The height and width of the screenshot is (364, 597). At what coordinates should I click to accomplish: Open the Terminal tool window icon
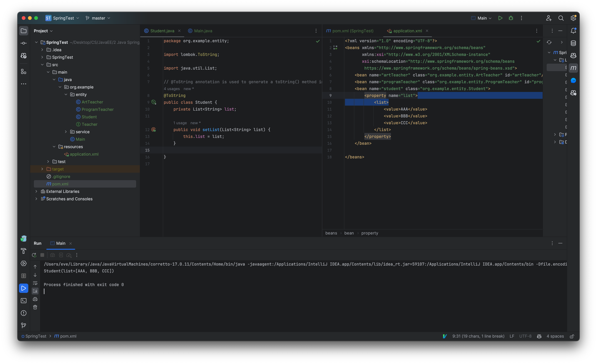23,301
